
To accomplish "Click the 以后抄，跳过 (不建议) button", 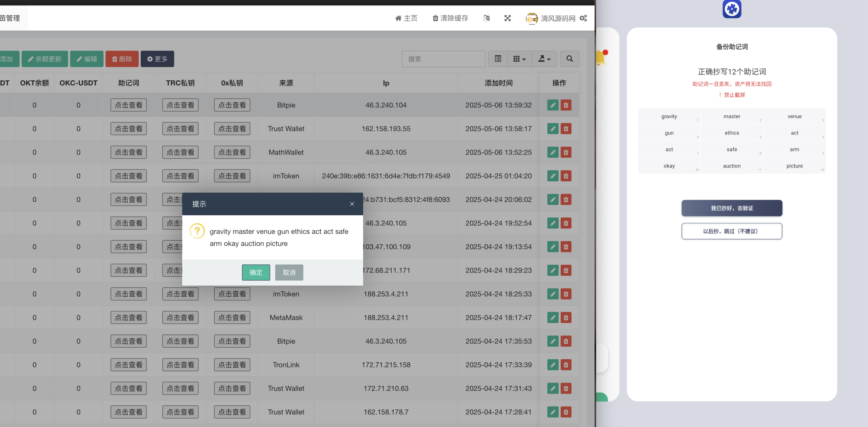I will [x=732, y=231].
